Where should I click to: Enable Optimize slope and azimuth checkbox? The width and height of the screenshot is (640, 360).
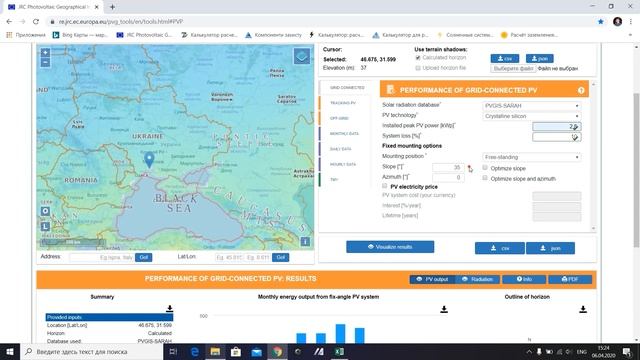pyautogui.click(x=485, y=178)
